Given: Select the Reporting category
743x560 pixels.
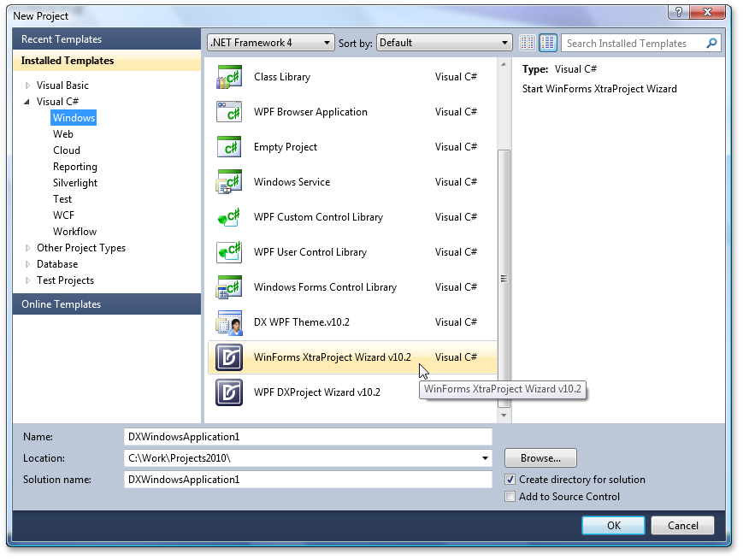Looking at the screenshot, I should coord(75,167).
